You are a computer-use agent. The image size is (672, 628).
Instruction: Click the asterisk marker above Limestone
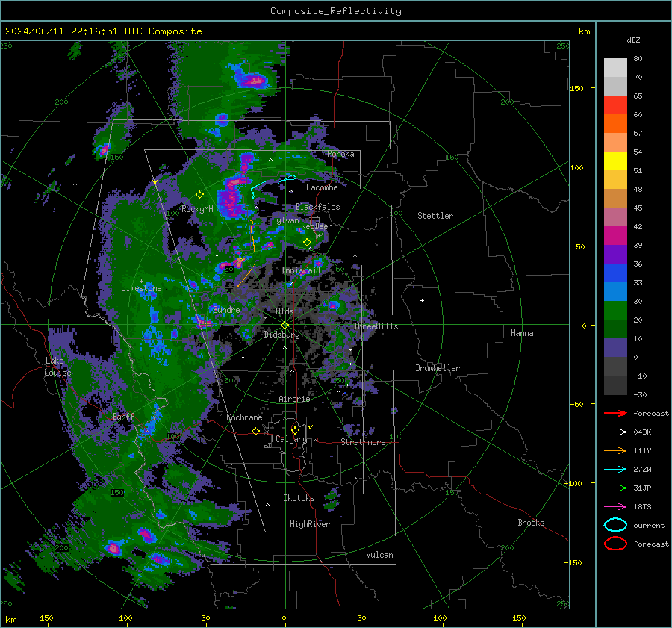[141, 282]
